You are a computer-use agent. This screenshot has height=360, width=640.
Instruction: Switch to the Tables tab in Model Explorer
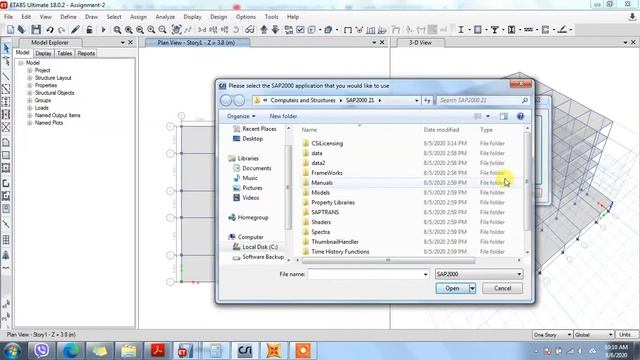pyautogui.click(x=64, y=53)
